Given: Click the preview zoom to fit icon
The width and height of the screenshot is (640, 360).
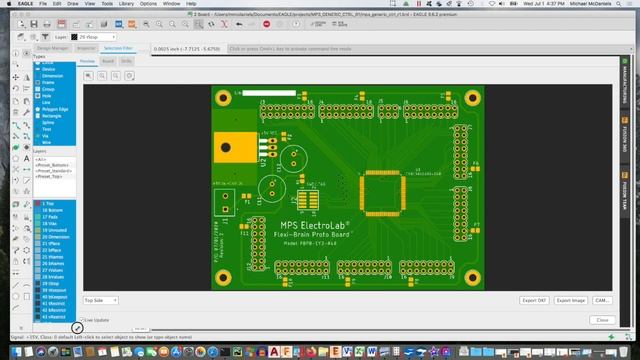Looking at the screenshot, I should (x=129, y=76).
